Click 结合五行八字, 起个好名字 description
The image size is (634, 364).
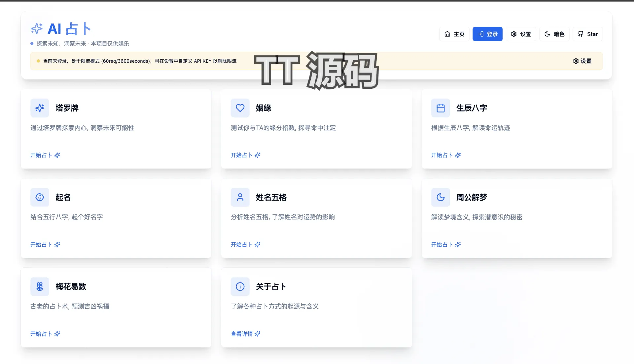pos(67,217)
